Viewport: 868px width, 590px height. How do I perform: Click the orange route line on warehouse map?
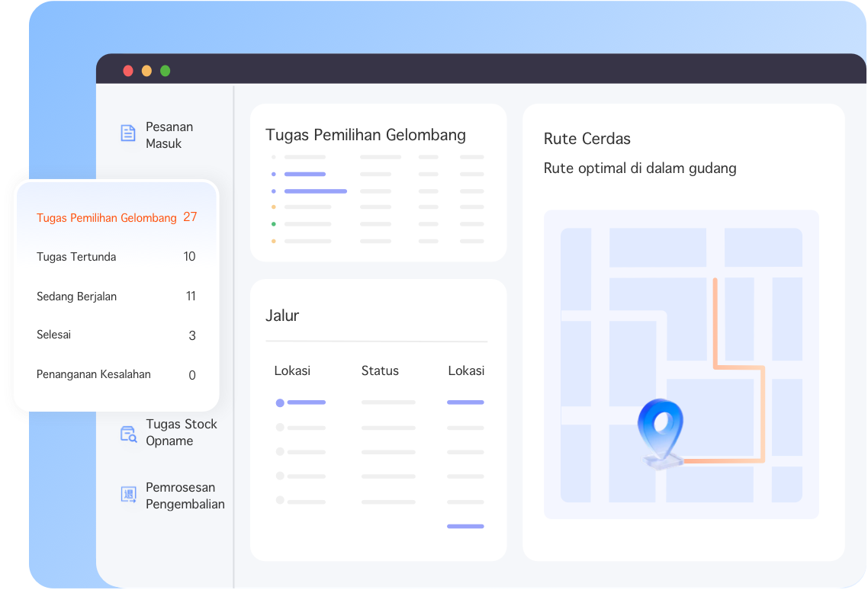[x=762, y=412]
